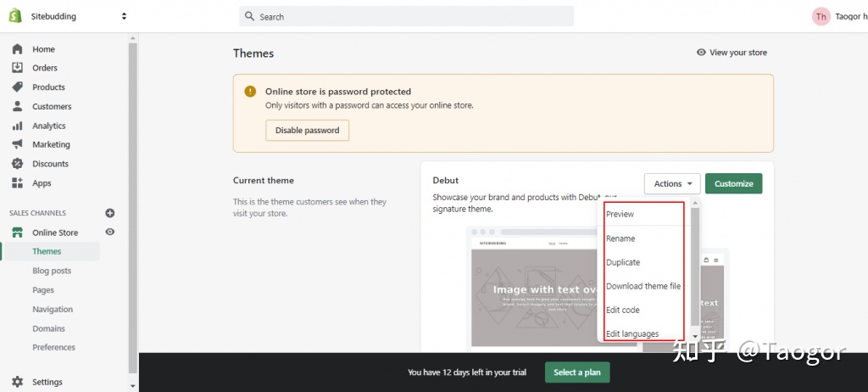Click the Home icon in sidebar

tap(17, 49)
